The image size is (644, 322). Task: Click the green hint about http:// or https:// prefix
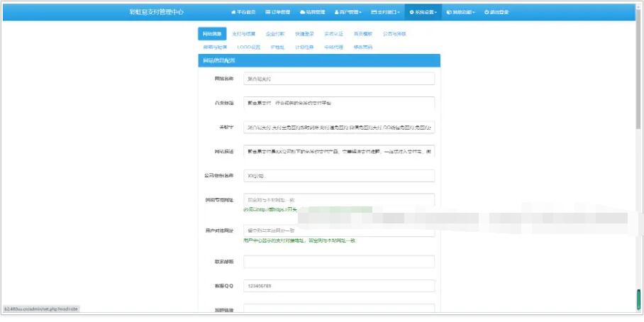(270, 209)
